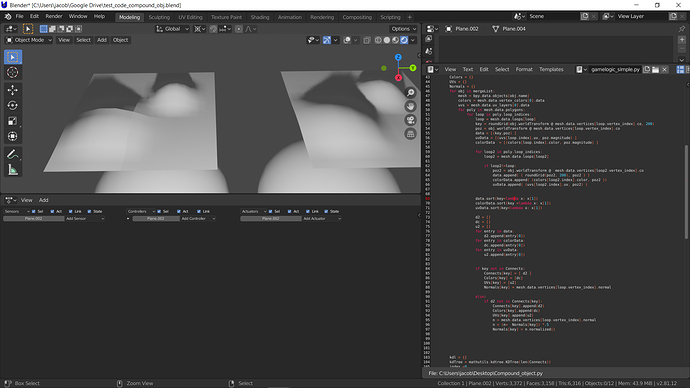Switch perspective/orthographic grid gizmo
The width and height of the screenshot is (690, 388).
(x=411, y=134)
